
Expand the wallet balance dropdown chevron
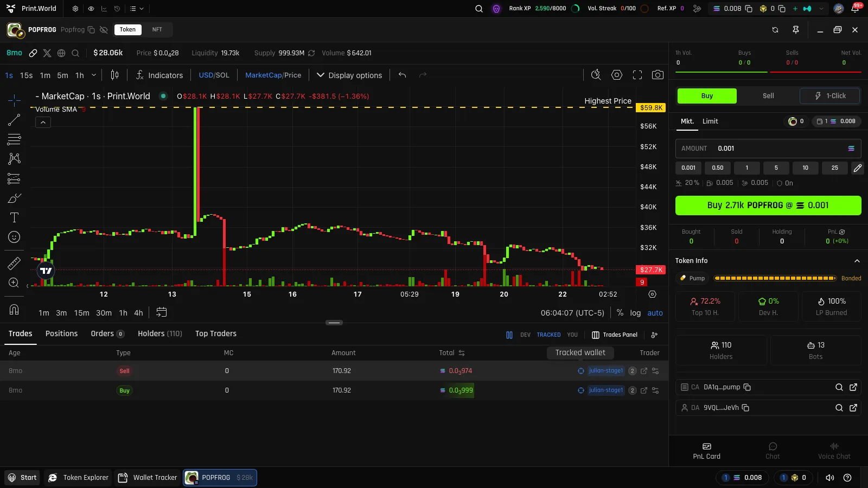(x=821, y=9)
